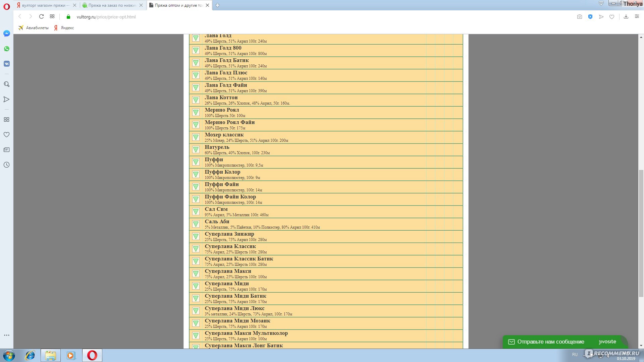The image size is (644, 362).
Task: Open Facebook Messenger in Opera sidebar
Action: [6, 34]
